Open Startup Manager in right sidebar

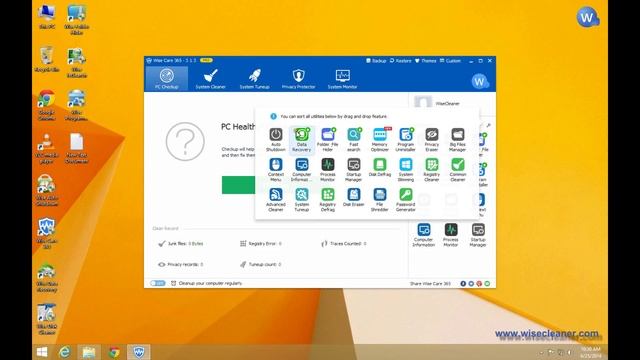point(478,235)
